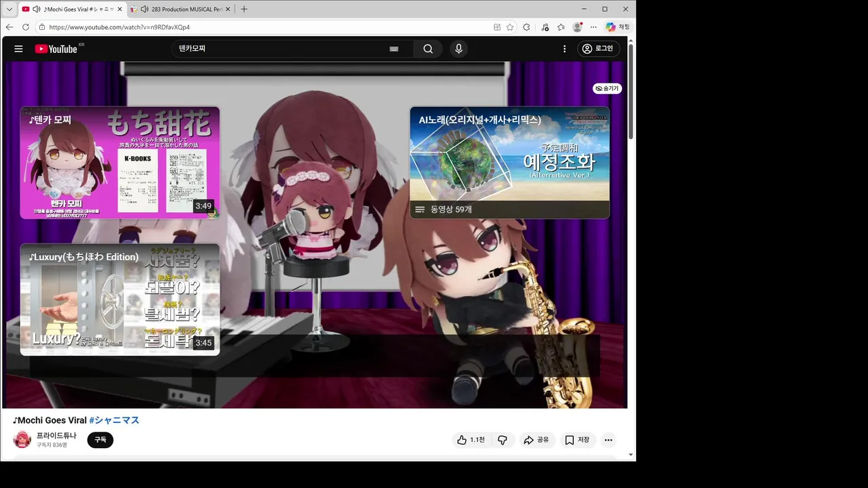Switch to the 283 Production MUSICAL tab
Image resolution: width=868 pixels, height=488 pixels.
(180, 9)
